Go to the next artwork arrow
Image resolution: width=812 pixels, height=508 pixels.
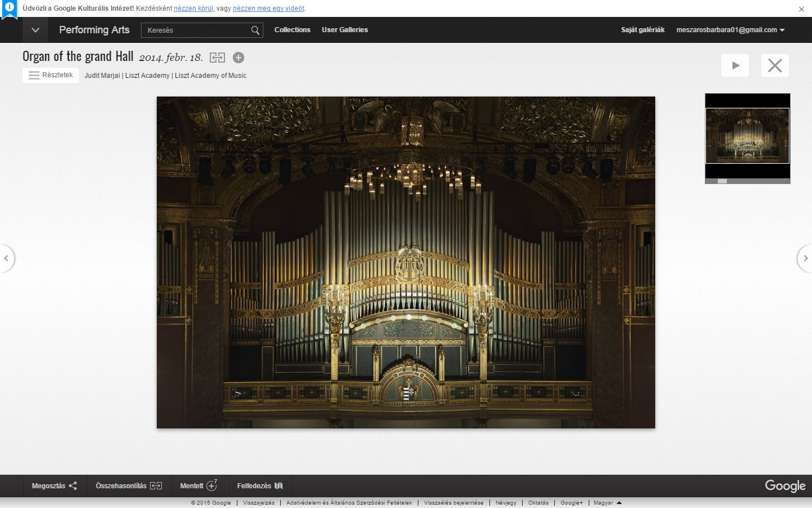click(x=805, y=259)
